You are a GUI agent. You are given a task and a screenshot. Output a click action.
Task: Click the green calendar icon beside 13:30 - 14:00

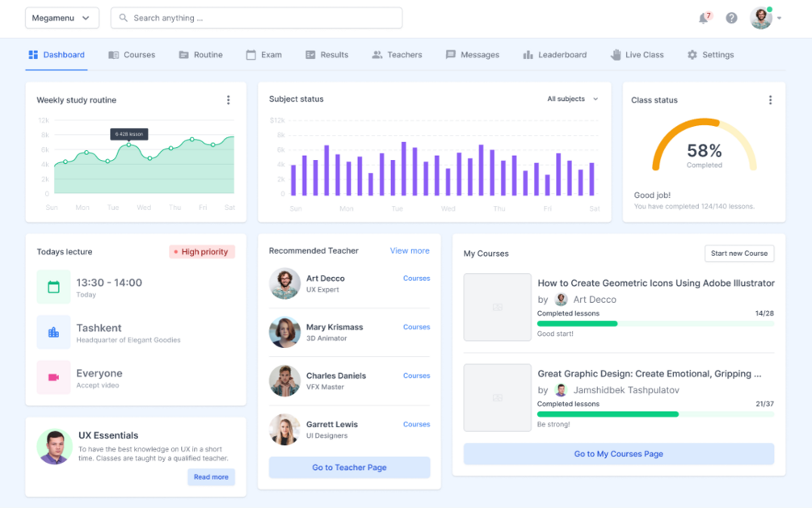pos(54,287)
